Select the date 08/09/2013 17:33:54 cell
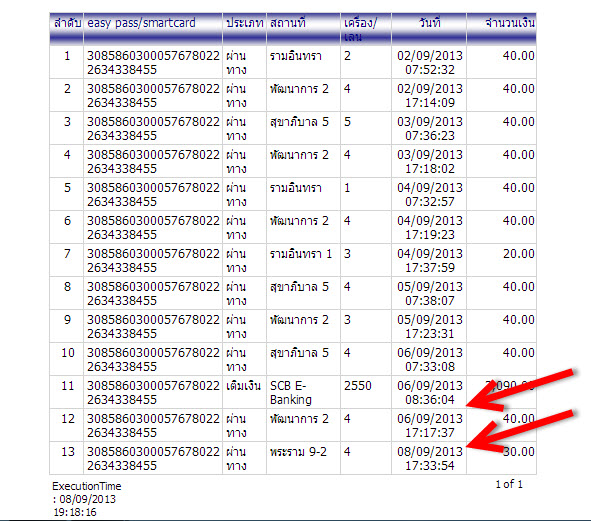The image size is (591, 521). coord(429,458)
